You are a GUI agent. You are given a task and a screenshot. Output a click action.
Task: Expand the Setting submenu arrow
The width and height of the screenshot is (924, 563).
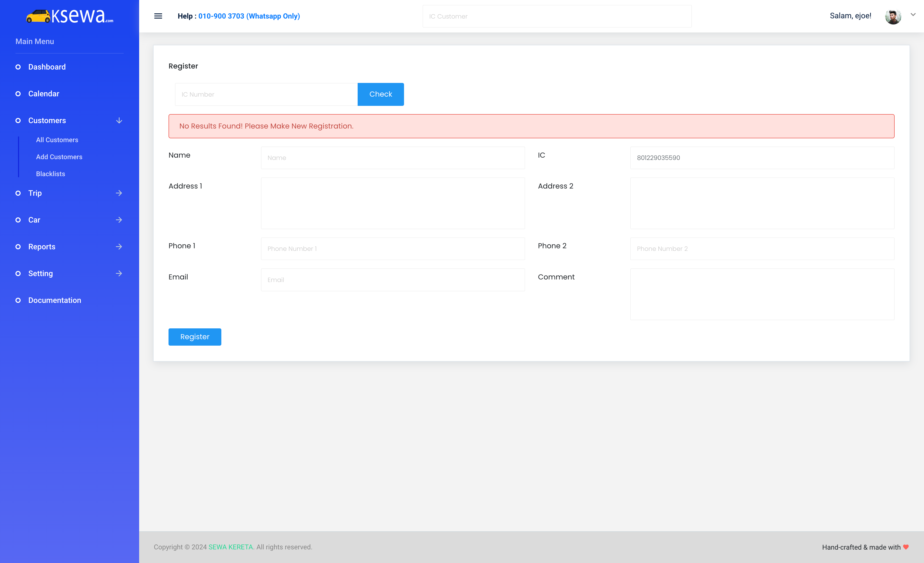coord(119,274)
